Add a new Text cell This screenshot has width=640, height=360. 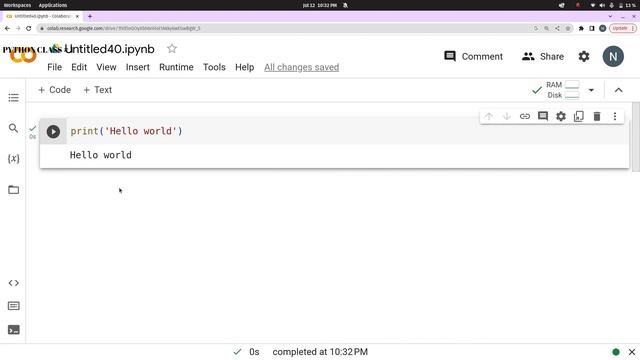coord(98,90)
